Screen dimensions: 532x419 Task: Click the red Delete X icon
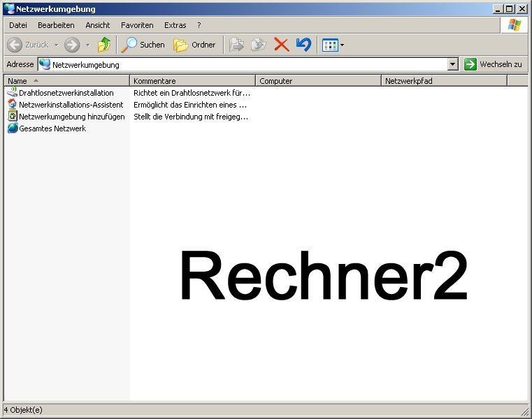[281, 45]
